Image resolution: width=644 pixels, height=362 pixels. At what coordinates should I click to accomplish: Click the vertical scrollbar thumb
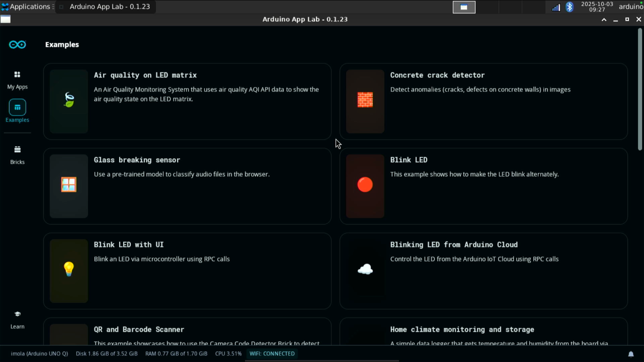[640, 89]
